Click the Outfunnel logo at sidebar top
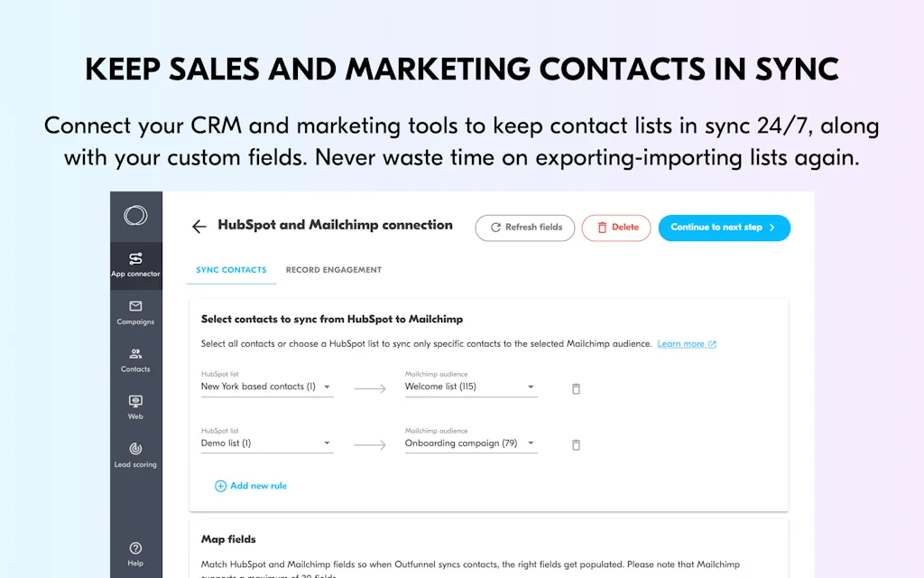The image size is (924, 578). [135, 216]
